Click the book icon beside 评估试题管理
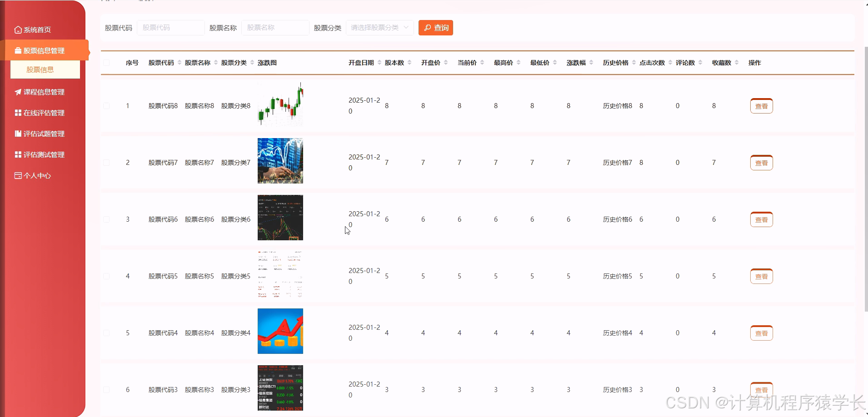Viewport: 868px width, 417px height. point(18,134)
